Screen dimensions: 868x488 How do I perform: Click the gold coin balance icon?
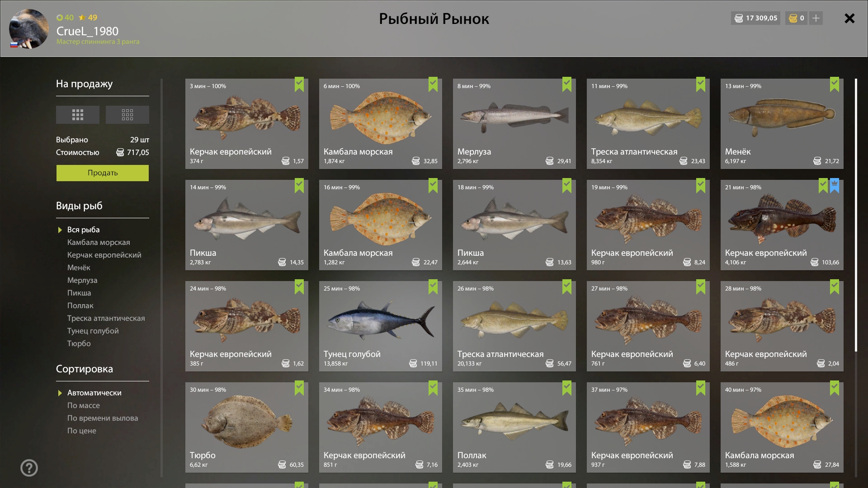click(x=793, y=18)
